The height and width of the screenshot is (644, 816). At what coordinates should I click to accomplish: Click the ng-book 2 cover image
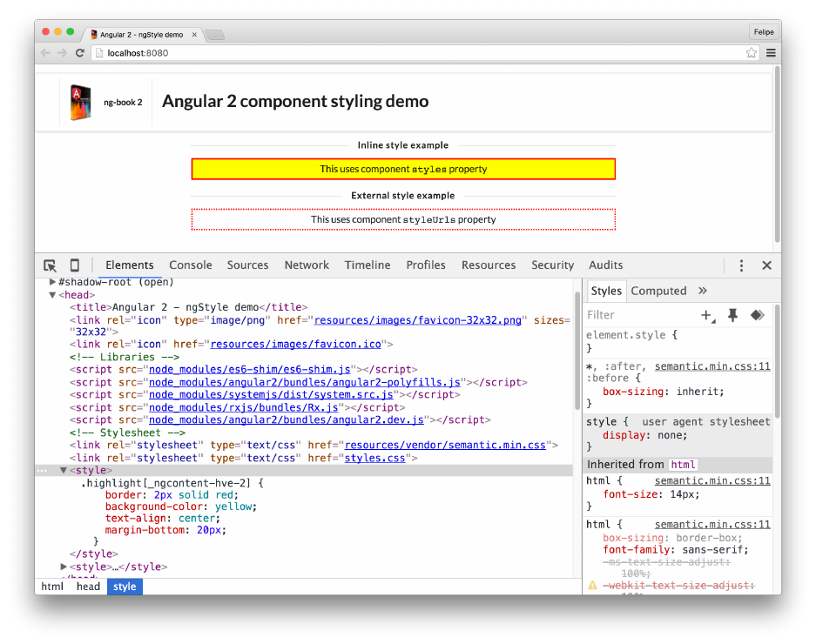coord(80,102)
